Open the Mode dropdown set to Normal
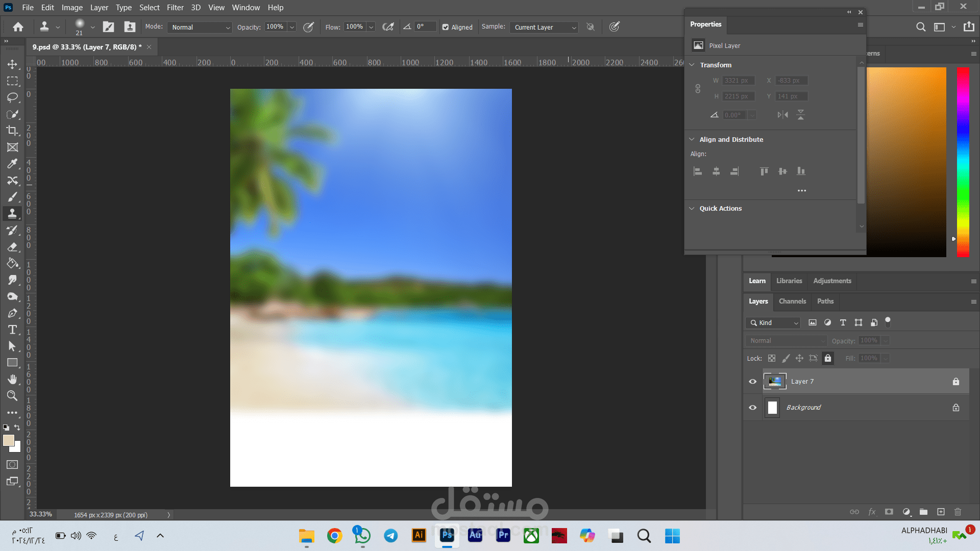Image resolution: width=980 pixels, height=551 pixels. tap(200, 28)
